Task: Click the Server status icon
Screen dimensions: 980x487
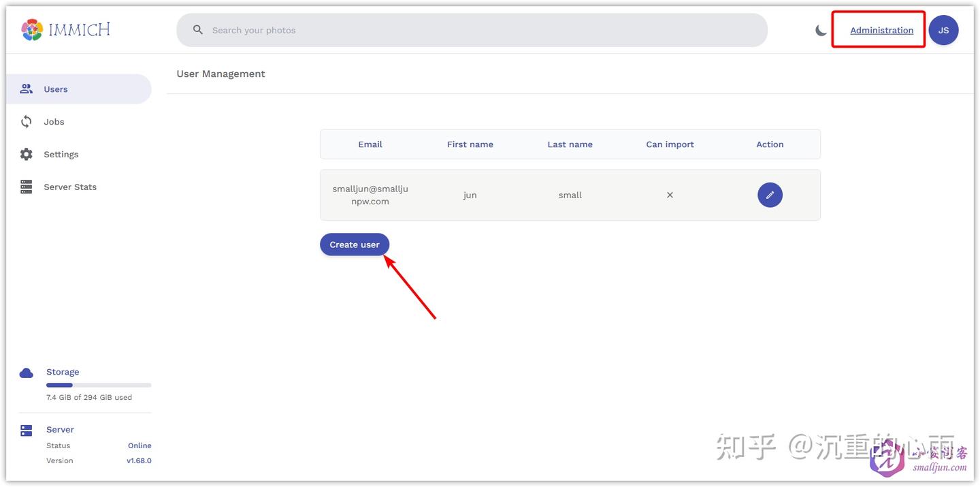Action: click(x=27, y=430)
